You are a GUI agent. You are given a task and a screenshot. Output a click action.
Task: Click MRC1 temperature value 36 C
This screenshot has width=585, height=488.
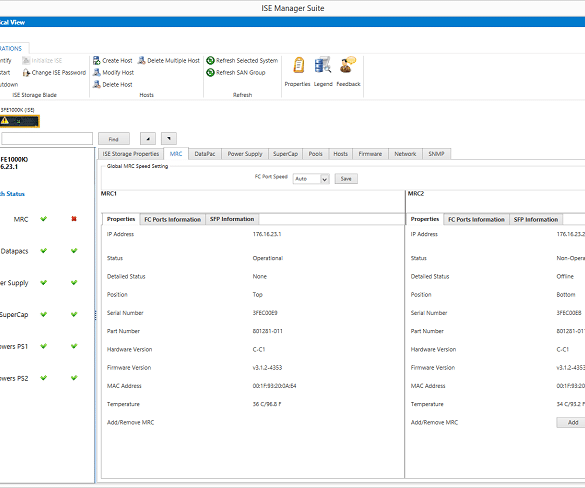pos(267,404)
